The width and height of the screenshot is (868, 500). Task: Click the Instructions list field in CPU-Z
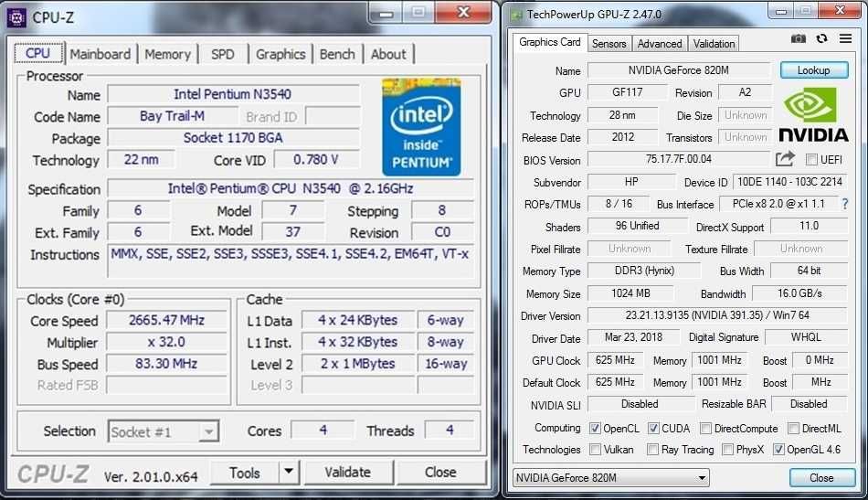point(290,261)
